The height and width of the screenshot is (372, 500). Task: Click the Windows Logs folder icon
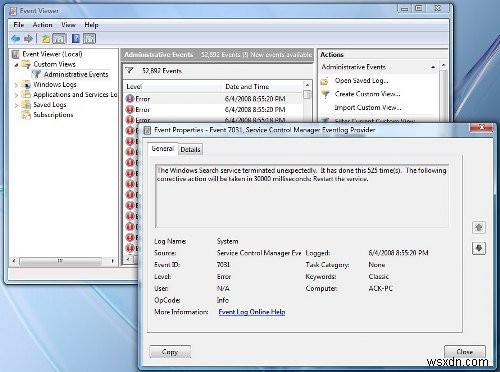coord(26,85)
